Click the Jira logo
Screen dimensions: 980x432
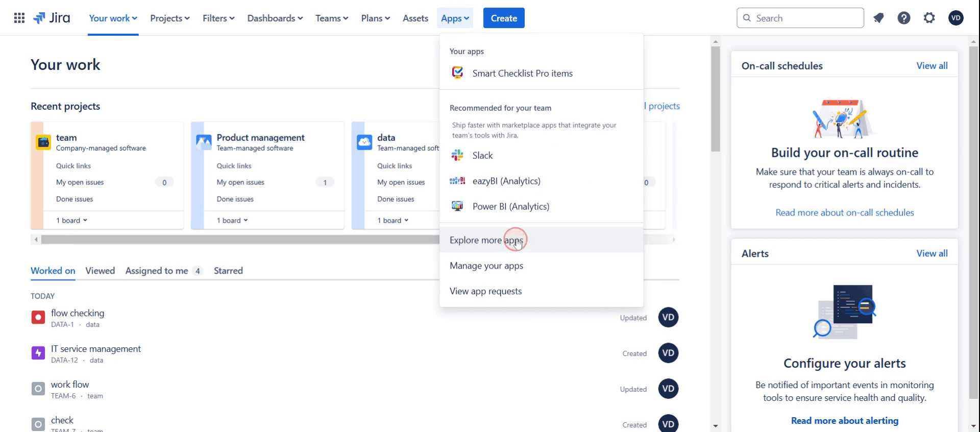click(x=52, y=18)
